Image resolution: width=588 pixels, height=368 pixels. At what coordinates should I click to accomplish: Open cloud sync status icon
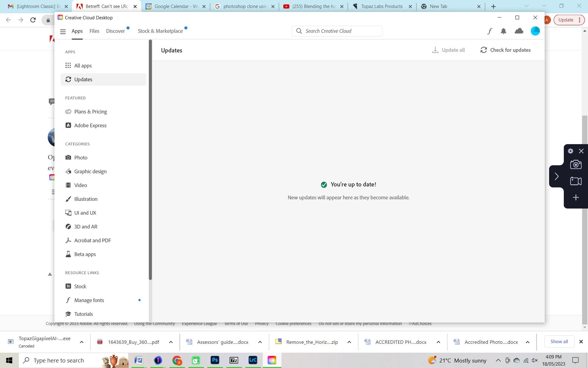(x=519, y=31)
